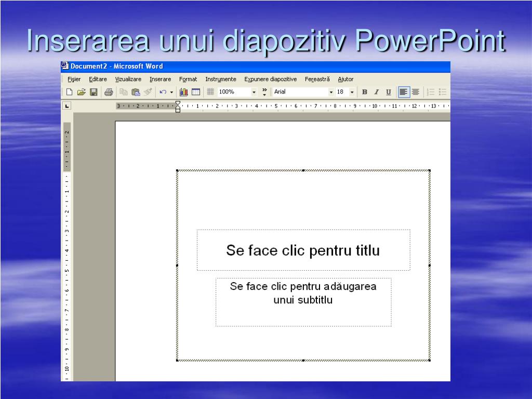Viewport: 532px width, 399px height.
Task: Select Center alignment button
Action: (x=415, y=92)
